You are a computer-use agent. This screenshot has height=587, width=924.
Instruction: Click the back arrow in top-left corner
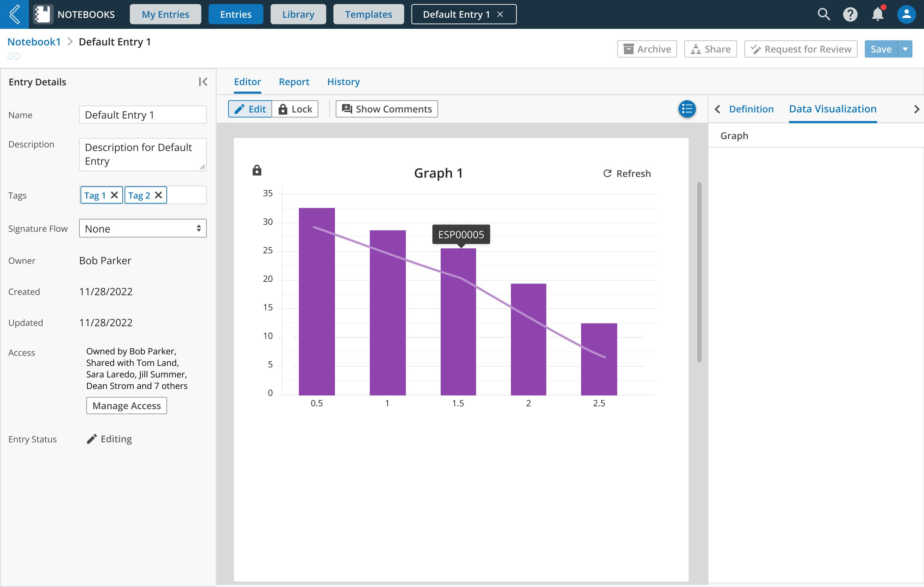[x=14, y=14]
